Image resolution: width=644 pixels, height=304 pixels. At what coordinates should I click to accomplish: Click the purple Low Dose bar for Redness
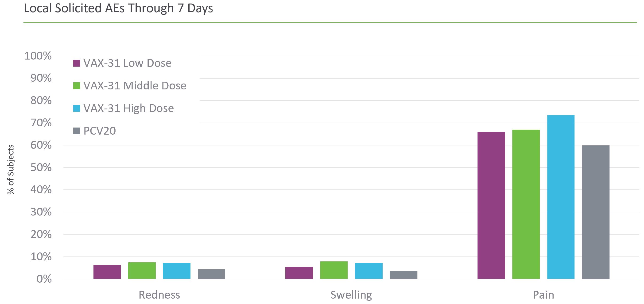[x=107, y=272]
